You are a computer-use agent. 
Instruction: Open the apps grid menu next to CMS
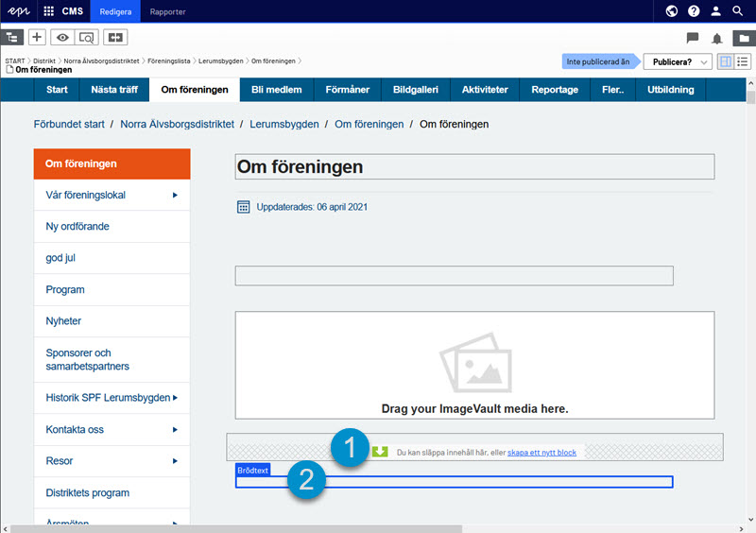pos(49,11)
